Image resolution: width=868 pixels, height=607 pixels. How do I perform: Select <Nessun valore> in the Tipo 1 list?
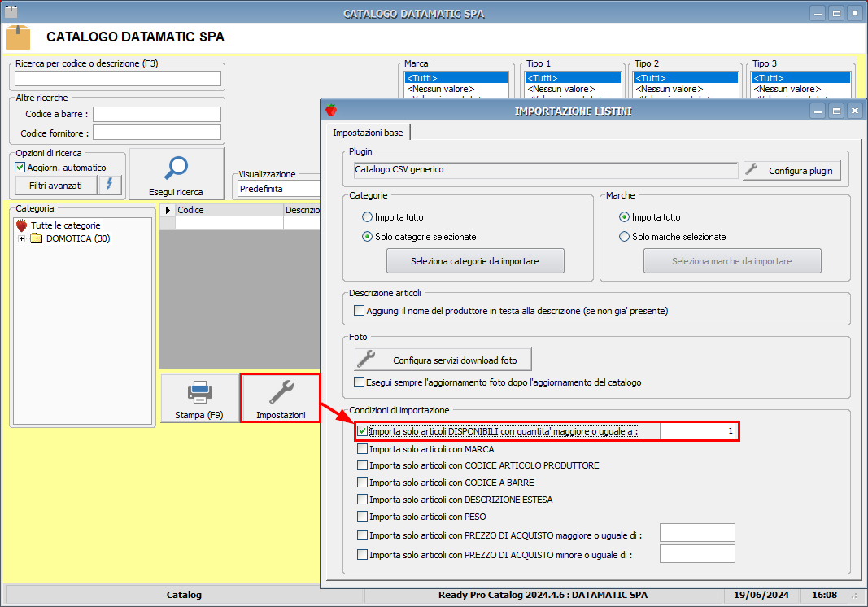click(x=573, y=89)
